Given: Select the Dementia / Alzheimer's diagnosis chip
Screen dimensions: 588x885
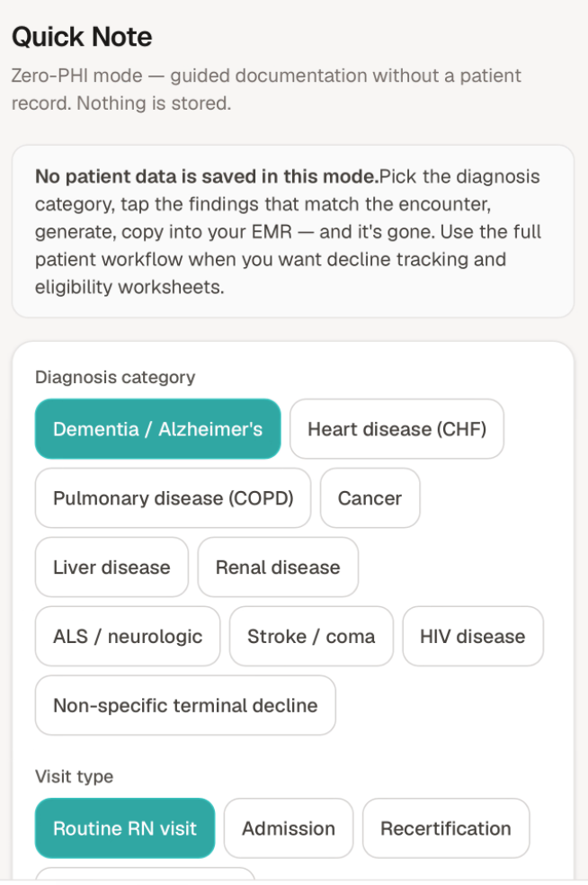Looking at the screenshot, I should [x=158, y=429].
